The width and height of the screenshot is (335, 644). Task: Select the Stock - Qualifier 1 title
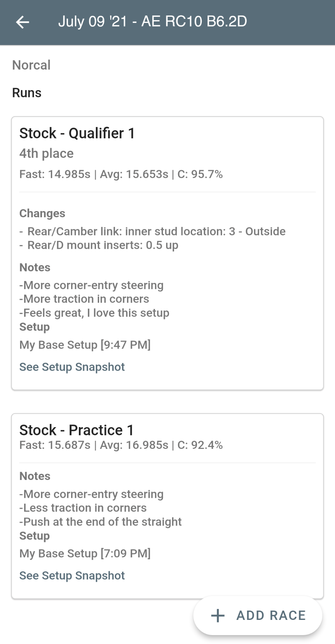pos(77,133)
